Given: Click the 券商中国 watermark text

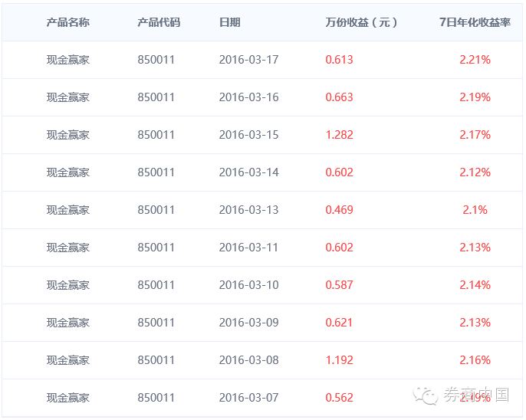Looking at the screenshot, I should pos(476,395).
